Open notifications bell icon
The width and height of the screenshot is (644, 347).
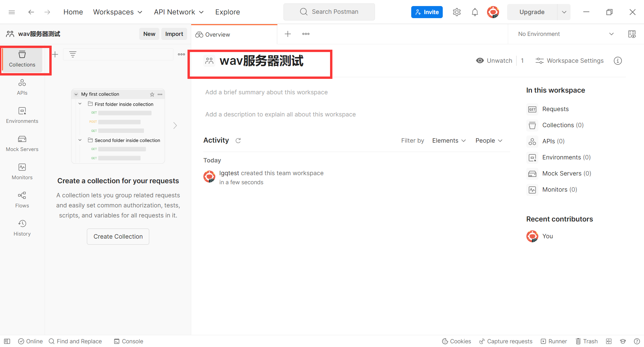(x=475, y=12)
